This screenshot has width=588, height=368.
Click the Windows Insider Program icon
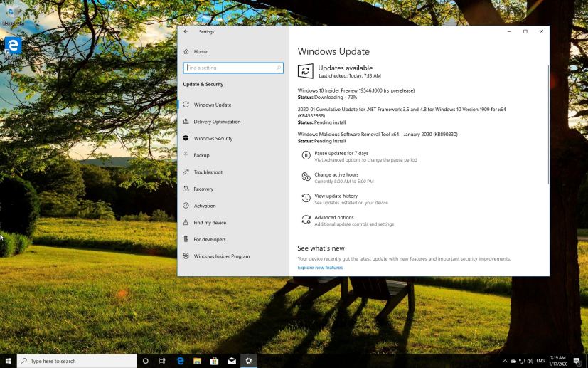pyautogui.click(x=186, y=256)
